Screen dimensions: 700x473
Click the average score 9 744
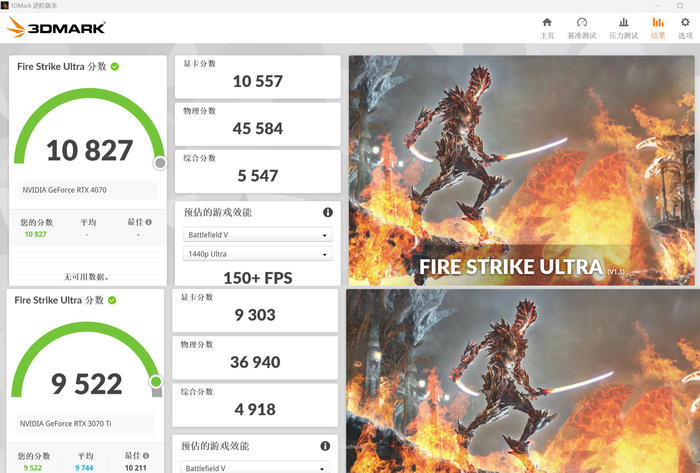pos(84,468)
